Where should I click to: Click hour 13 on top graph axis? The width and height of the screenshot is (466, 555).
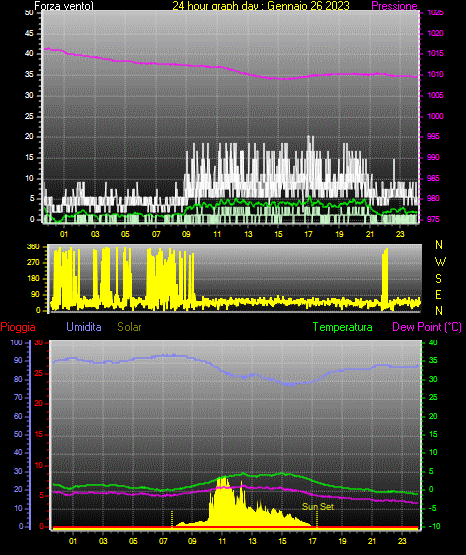click(248, 234)
